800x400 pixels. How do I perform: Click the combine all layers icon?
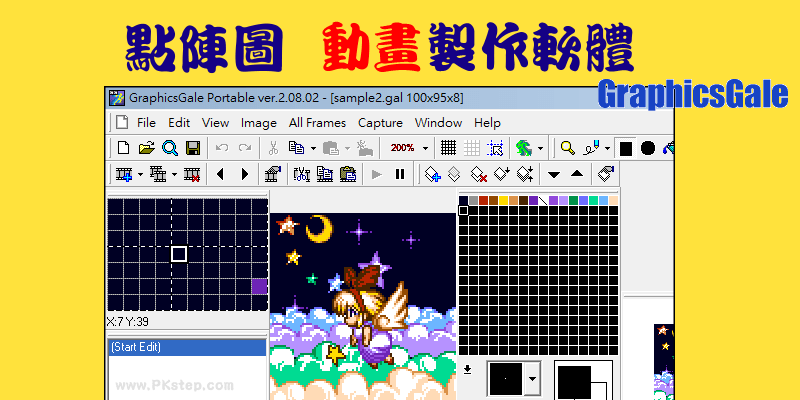point(525,174)
